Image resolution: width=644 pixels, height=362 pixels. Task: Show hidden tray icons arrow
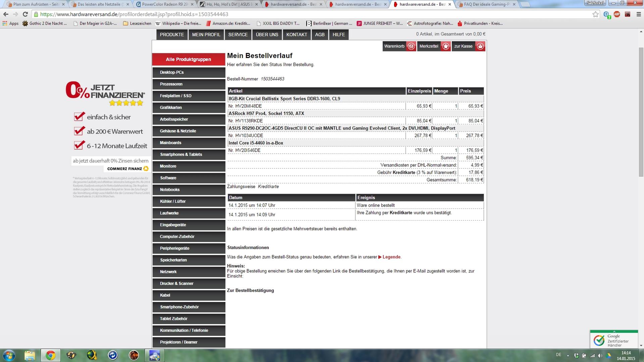tap(568, 355)
